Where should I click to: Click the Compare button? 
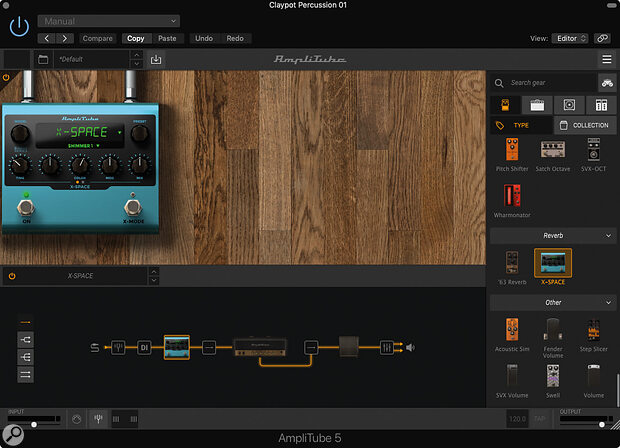tap(98, 38)
